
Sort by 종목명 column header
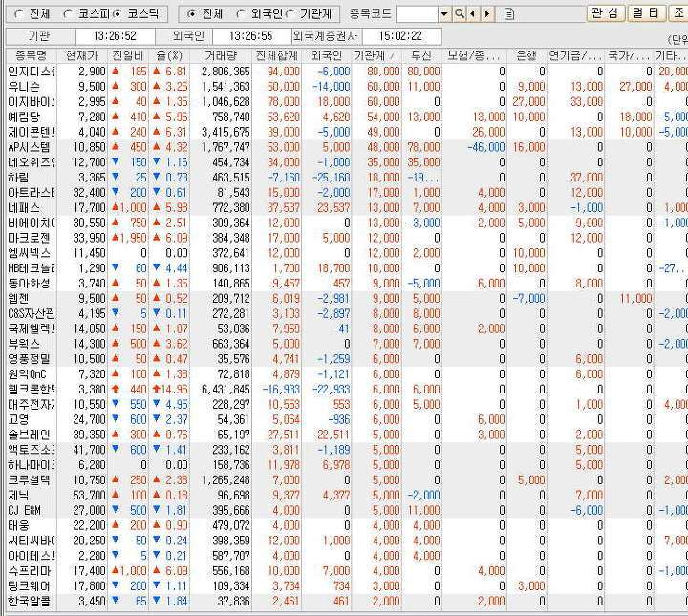pyautogui.click(x=32, y=55)
